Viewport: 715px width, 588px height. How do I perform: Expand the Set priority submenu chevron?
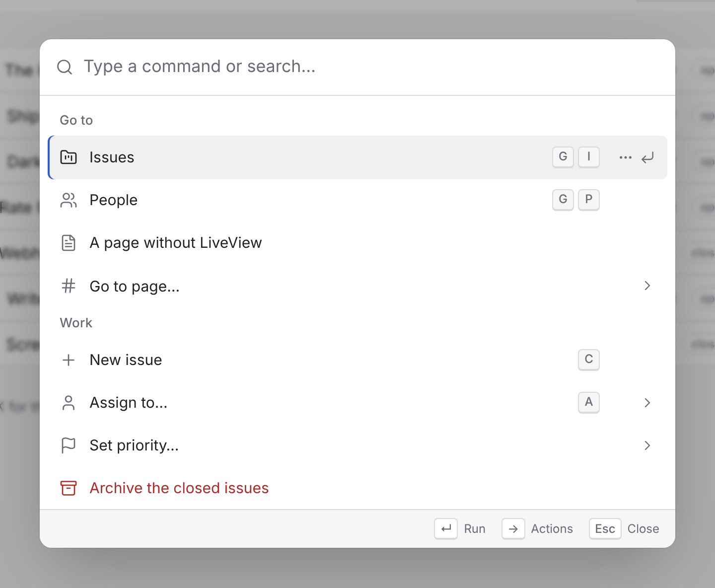[647, 445]
